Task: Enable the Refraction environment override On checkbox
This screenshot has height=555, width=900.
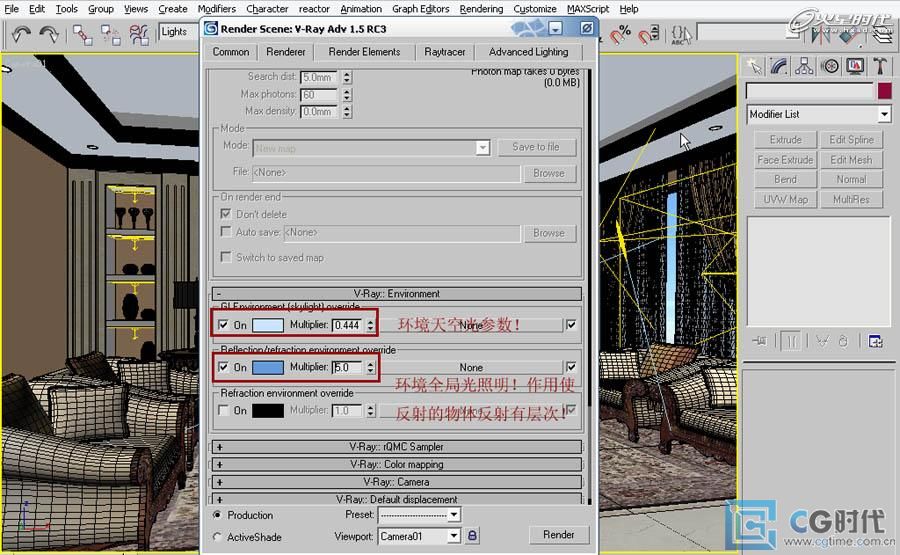Action: point(223,410)
